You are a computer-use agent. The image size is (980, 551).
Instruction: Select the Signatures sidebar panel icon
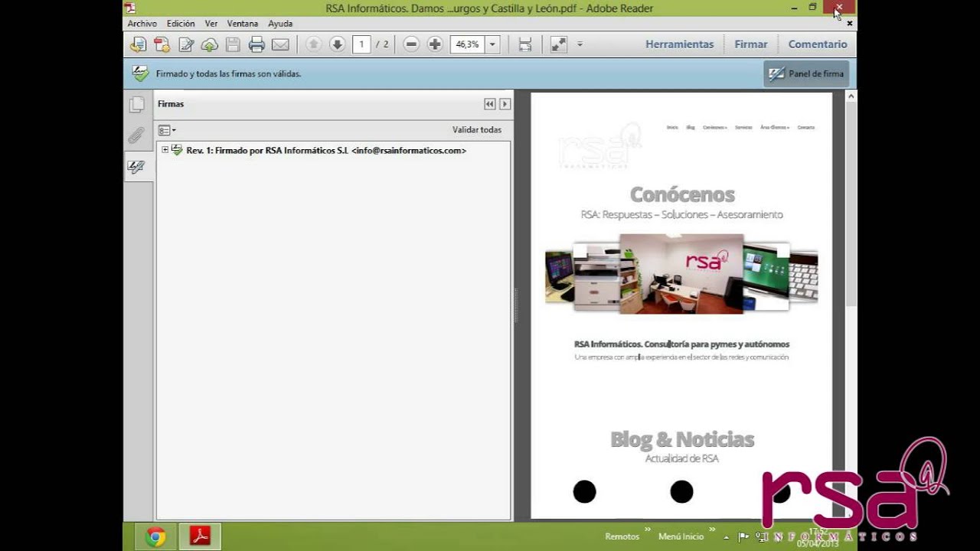[x=136, y=167]
